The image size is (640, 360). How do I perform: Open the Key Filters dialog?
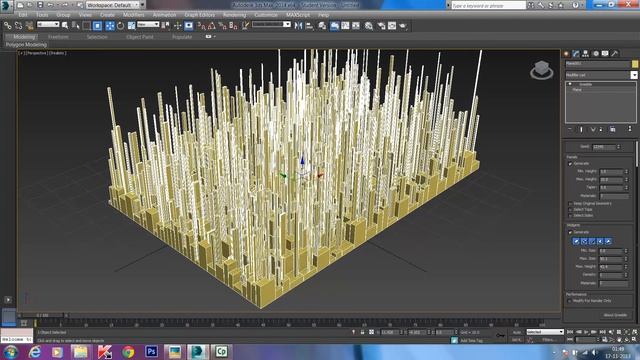(x=548, y=340)
